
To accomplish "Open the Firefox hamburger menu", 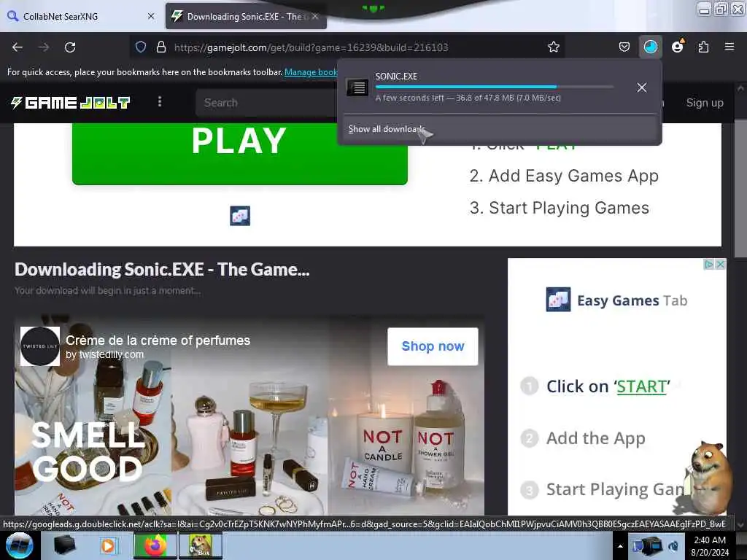I will click(729, 47).
